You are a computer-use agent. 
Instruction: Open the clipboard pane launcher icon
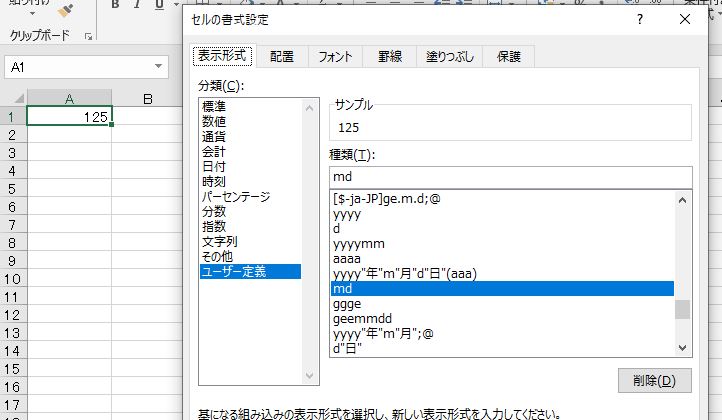(88, 36)
